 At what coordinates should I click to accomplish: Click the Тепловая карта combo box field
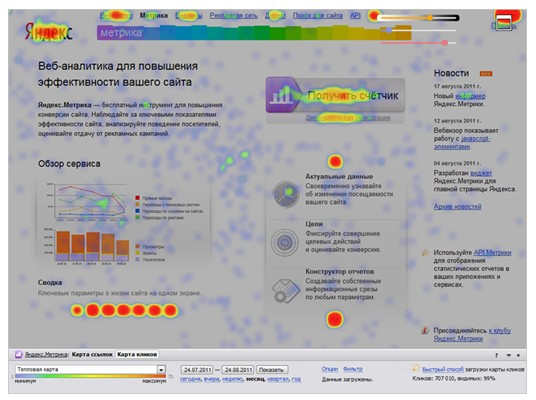click(90, 369)
